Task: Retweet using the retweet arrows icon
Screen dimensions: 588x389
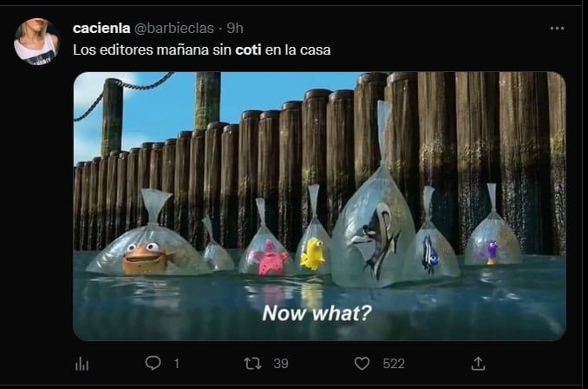Action: click(x=252, y=363)
